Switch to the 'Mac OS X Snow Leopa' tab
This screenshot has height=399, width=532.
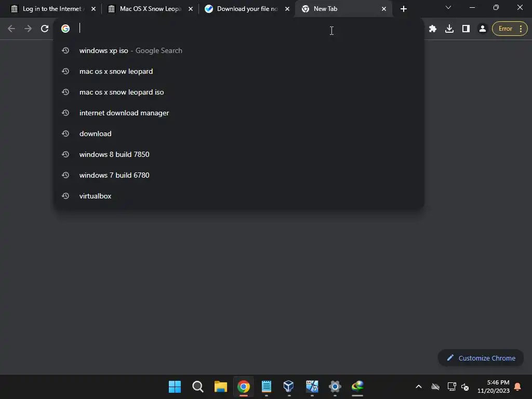tap(149, 9)
